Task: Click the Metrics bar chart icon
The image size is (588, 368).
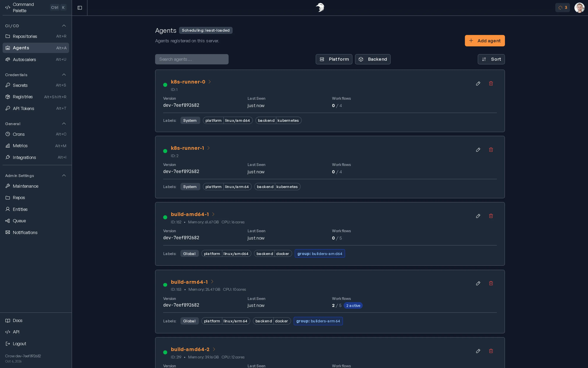Action: click(8, 146)
